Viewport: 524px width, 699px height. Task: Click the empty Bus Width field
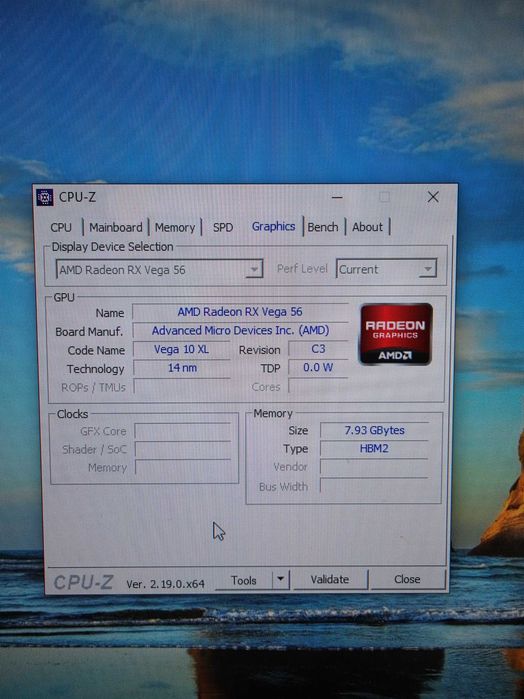374,486
